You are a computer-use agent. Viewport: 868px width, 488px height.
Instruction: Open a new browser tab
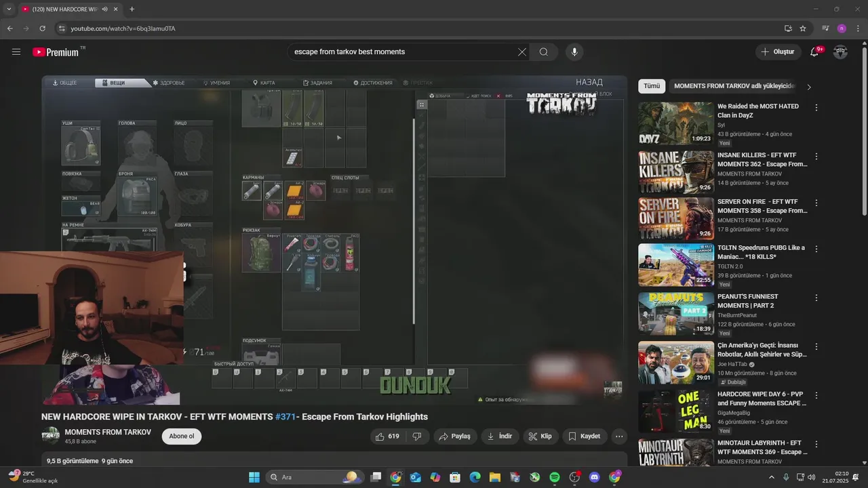(132, 9)
